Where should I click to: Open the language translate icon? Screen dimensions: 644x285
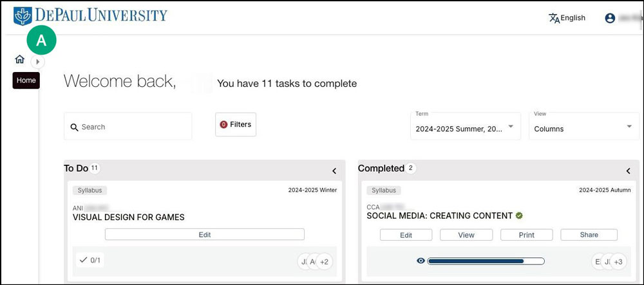tap(554, 18)
